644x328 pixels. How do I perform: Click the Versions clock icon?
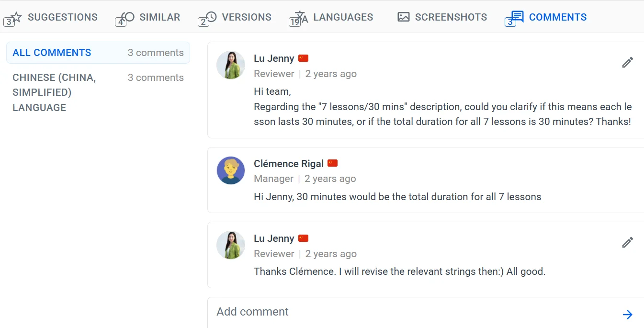211,17
